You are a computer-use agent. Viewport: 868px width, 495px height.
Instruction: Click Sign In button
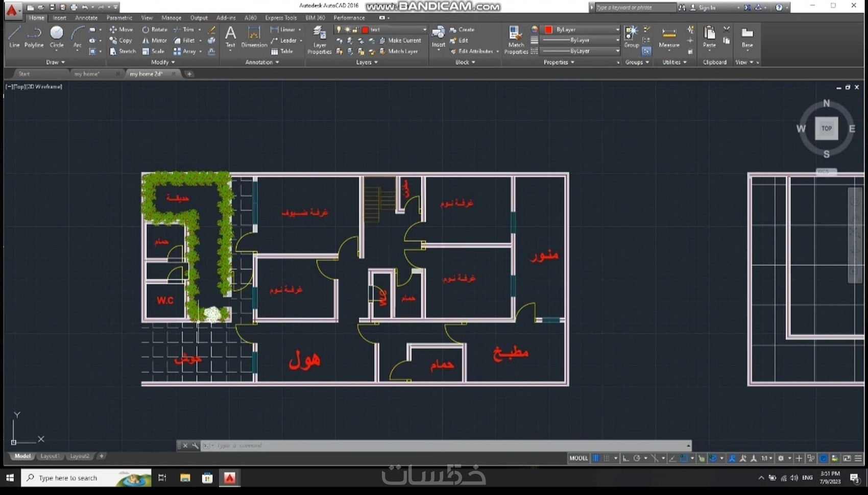point(703,8)
